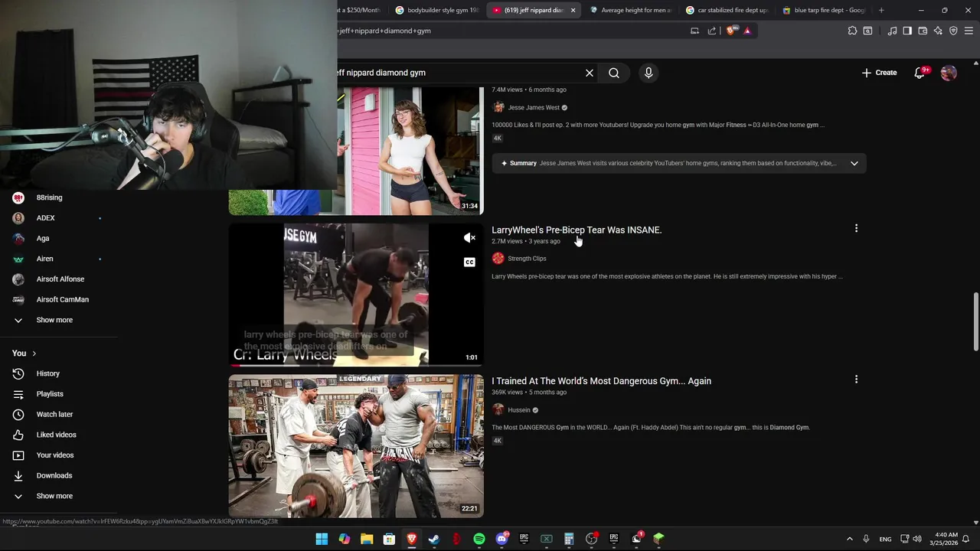Expand the Jesse James West video summary
980x551 pixels.
tap(854, 163)
